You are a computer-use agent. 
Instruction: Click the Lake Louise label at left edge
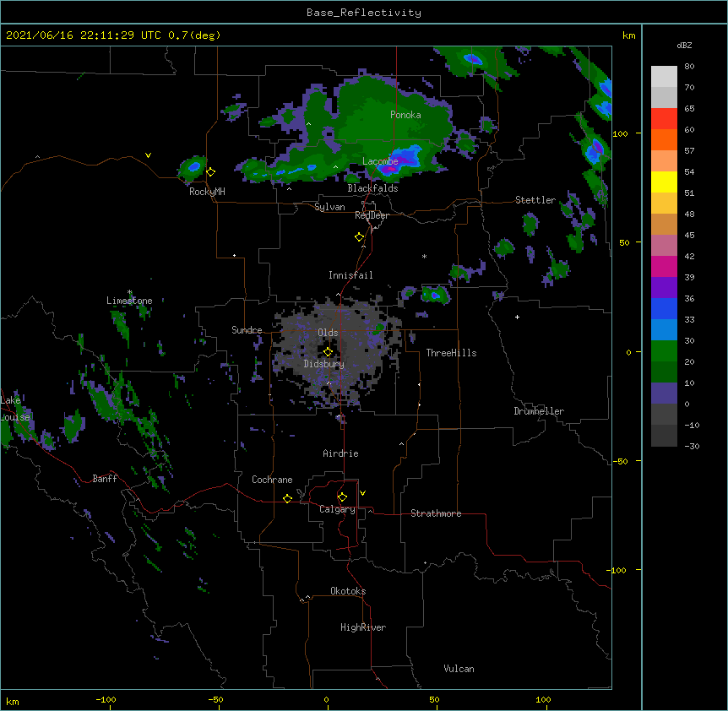coord(14,409)
